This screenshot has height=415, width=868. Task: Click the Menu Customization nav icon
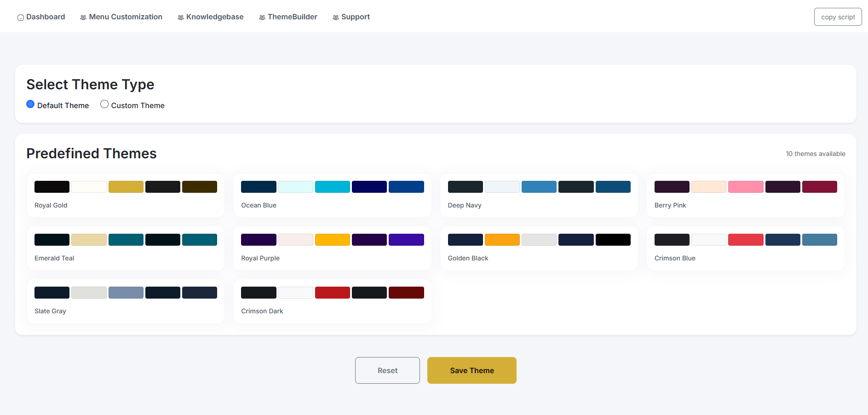tap(83, 17)
